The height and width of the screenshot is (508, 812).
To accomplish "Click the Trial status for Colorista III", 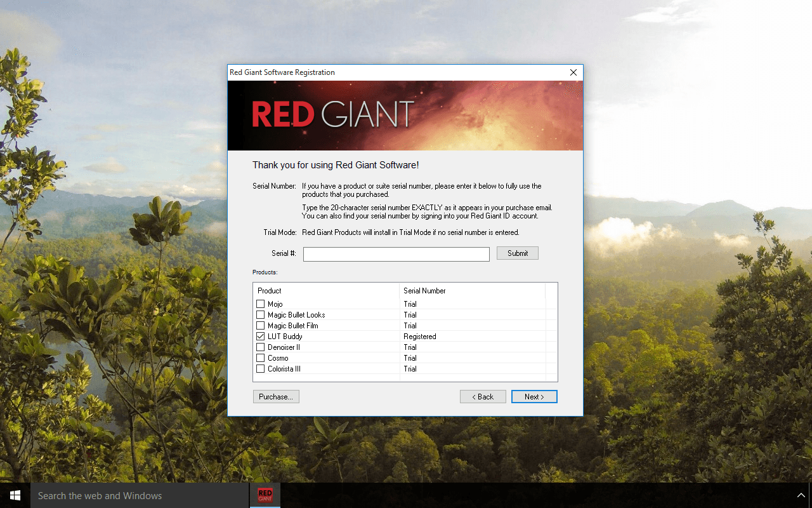I will click(410, 369).
